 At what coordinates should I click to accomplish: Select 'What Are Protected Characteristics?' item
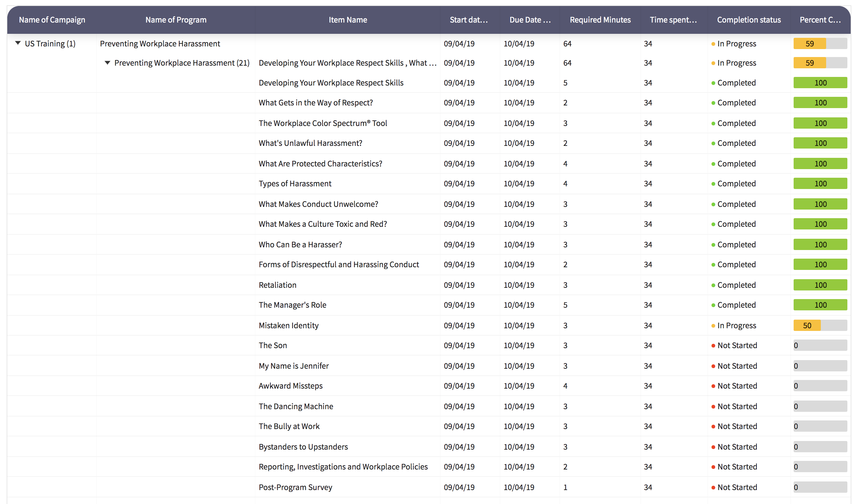coord(321,164)
